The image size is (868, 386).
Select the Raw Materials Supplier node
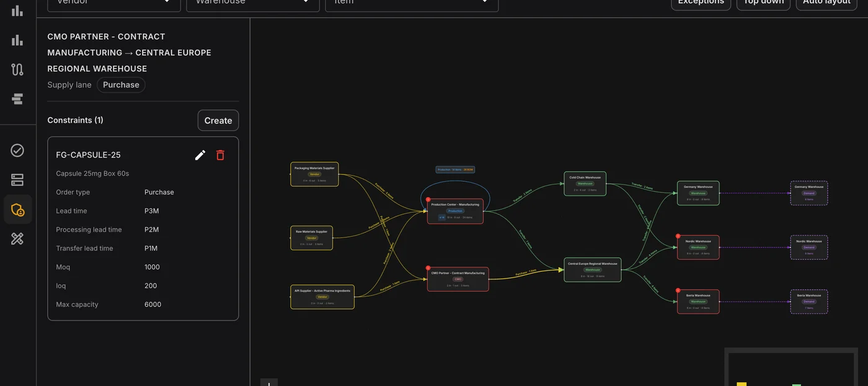coord(312,238)
